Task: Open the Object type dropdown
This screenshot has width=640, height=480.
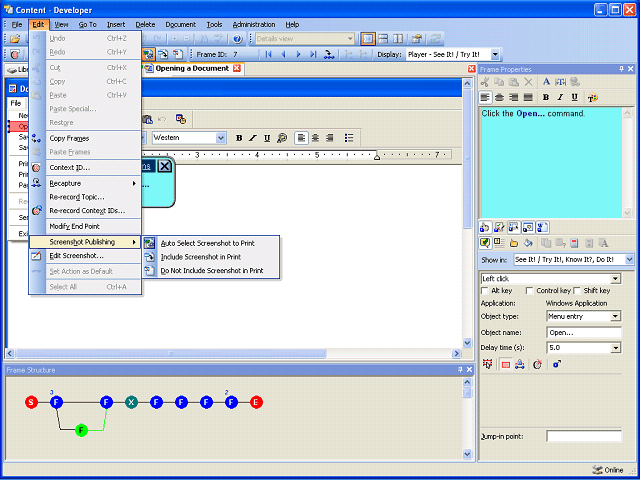Action: [x=616, y=316]
